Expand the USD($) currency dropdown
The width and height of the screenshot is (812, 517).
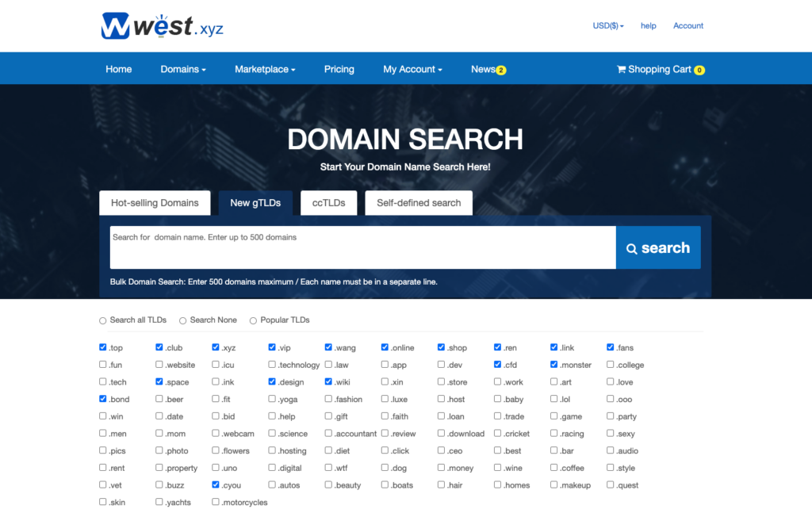[x=607, y=26]
